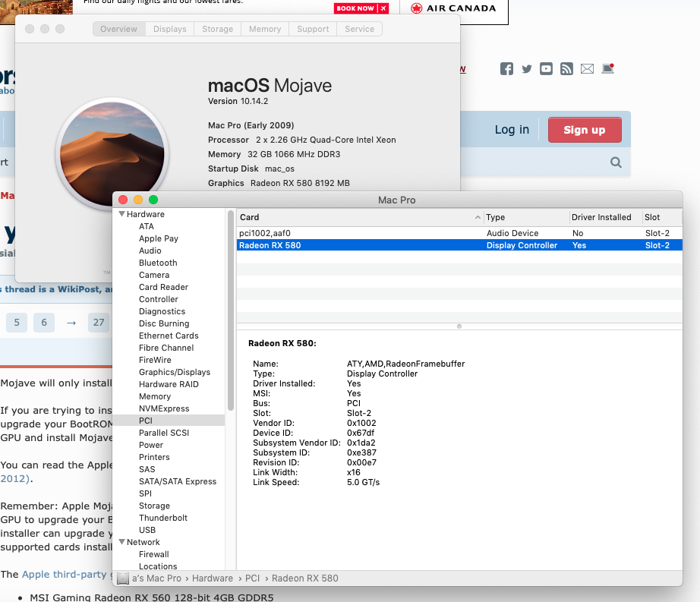
Task: Go to forum page 5
Action: pos(17,322)
